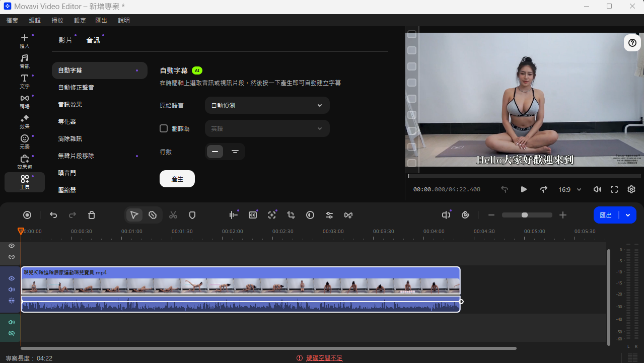The width and height of the screenshot is (644, 363).
Task: Open preview settings gear icon
Action: (x=631, y=189)
